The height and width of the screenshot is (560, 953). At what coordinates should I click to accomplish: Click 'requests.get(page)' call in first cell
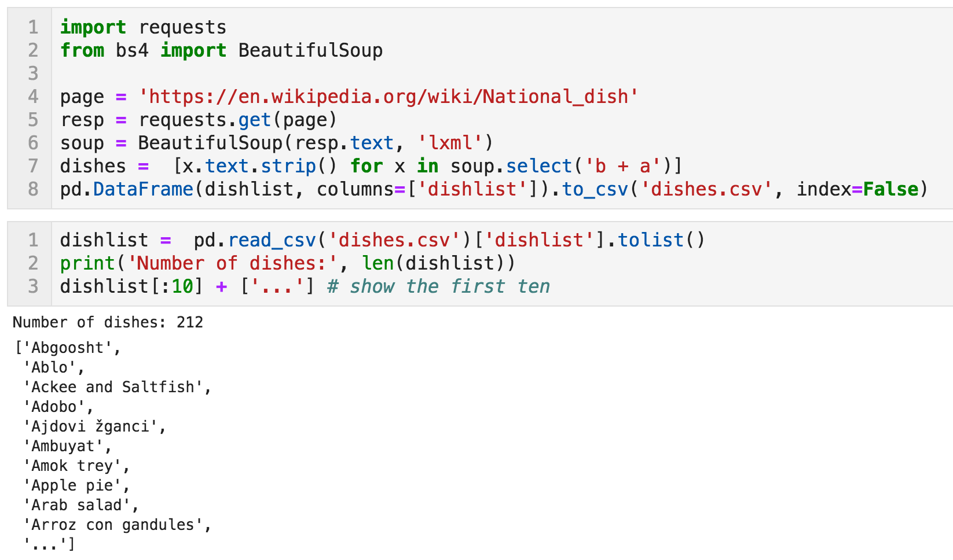click(x=237, y=120)
